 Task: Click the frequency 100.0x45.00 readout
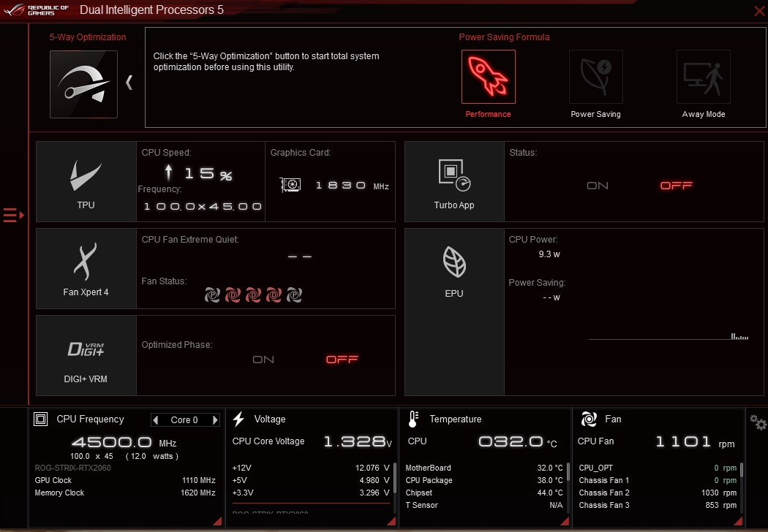203,207
